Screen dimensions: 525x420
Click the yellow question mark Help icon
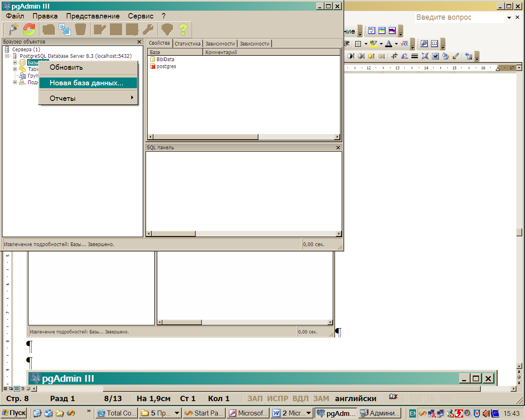tap(183, 30)
